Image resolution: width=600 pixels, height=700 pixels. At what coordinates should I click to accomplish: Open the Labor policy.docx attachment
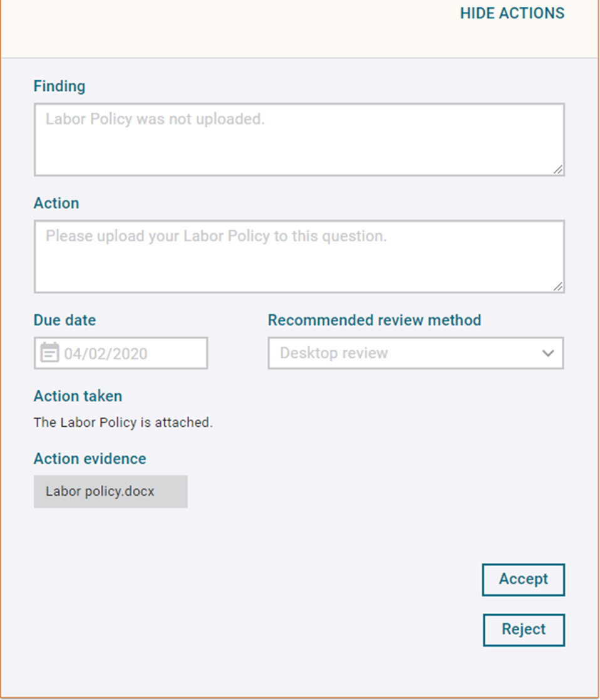[x=111, y=491]
